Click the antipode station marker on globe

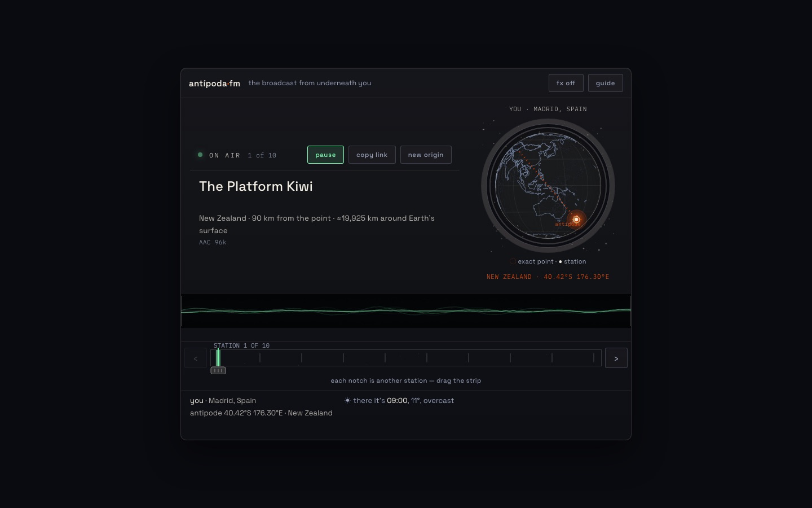pyautogui.click(x=576, y=220)
